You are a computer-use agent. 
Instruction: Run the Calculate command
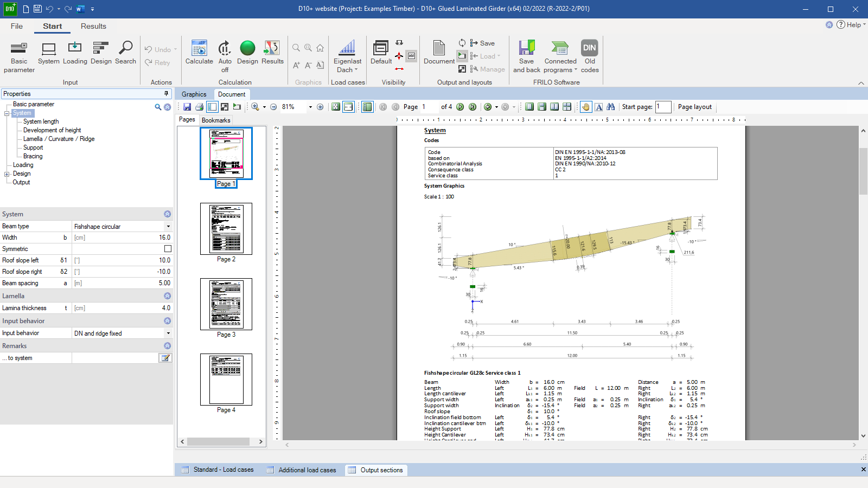(199, 53)
